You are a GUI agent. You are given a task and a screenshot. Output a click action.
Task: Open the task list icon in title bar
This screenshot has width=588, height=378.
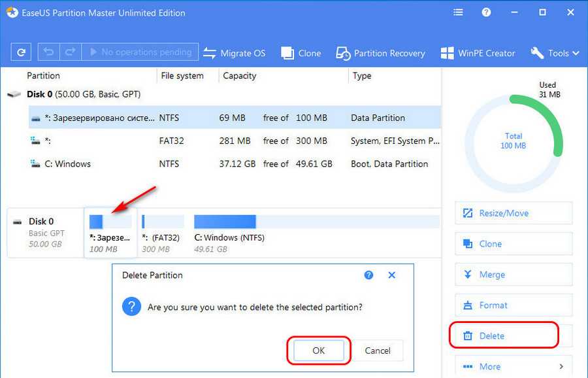pyautogui.click(x=459, y=12)
